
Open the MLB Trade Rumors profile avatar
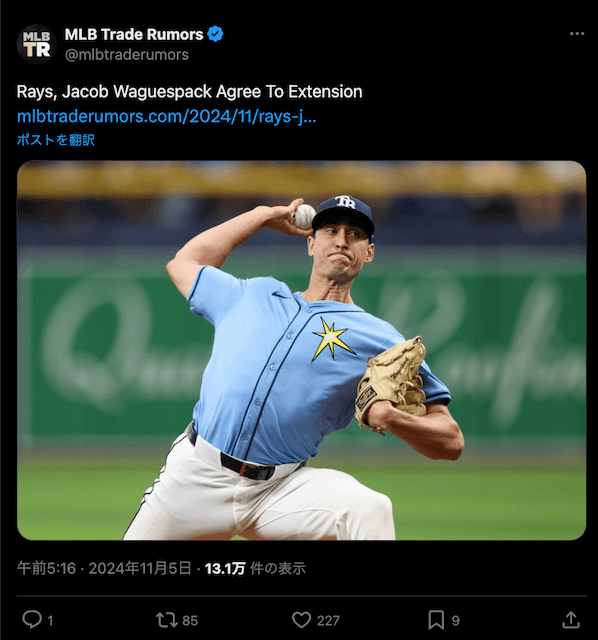point(37,44)
